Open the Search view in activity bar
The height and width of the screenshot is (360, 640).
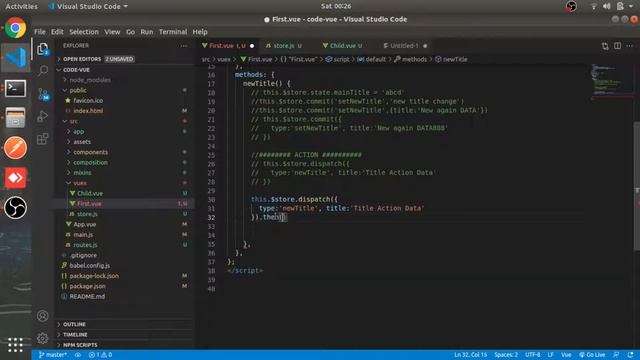tap(43, 71)
